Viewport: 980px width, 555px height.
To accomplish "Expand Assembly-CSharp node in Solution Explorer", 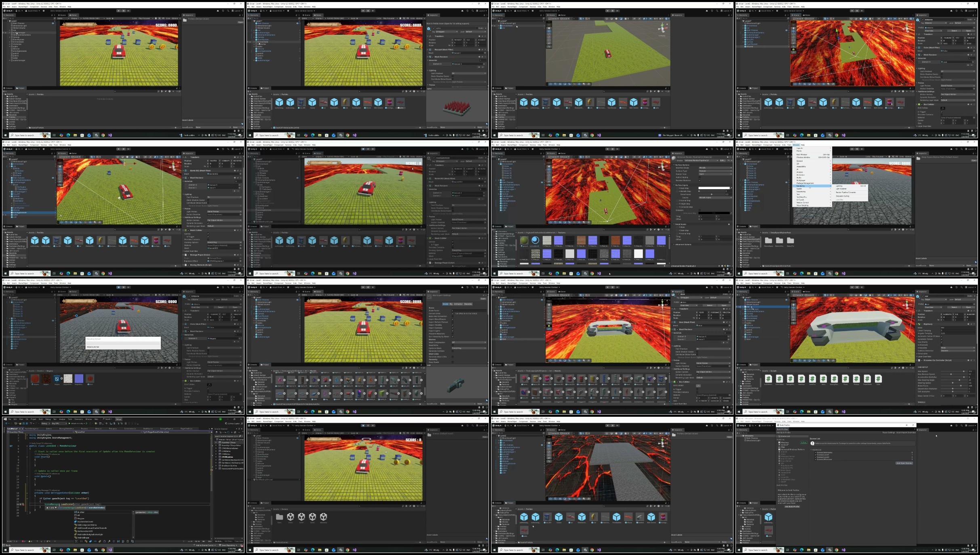I will (216, 443).
